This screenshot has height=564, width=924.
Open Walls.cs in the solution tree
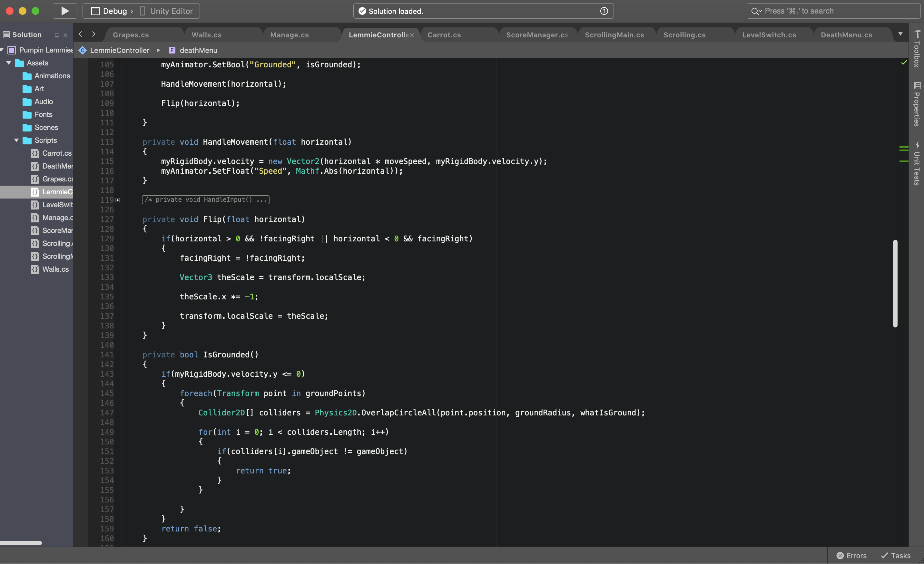[55, 269]
